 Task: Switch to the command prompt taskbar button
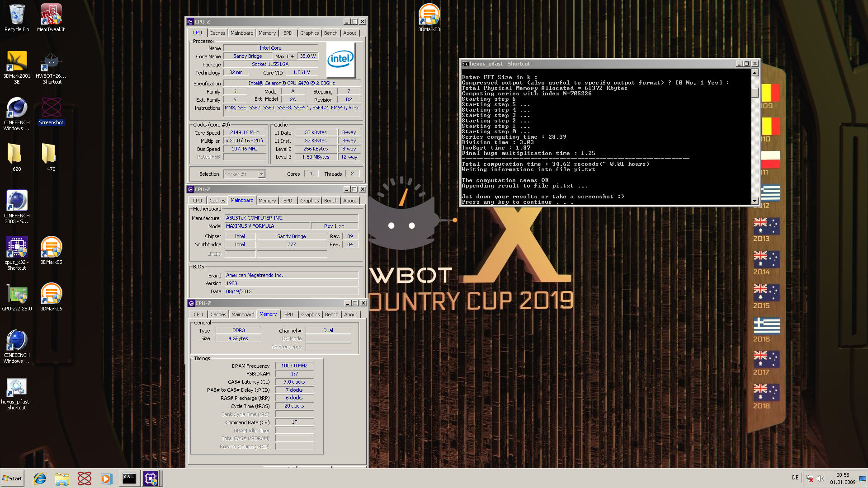click(x=129, y=479)
